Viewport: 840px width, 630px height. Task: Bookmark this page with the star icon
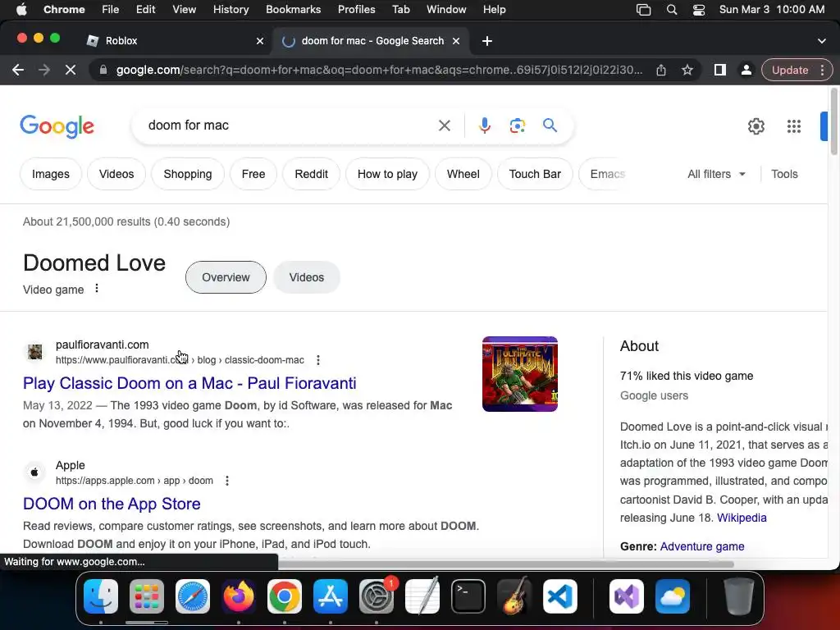pyautogui.click(x=687, y=70)
